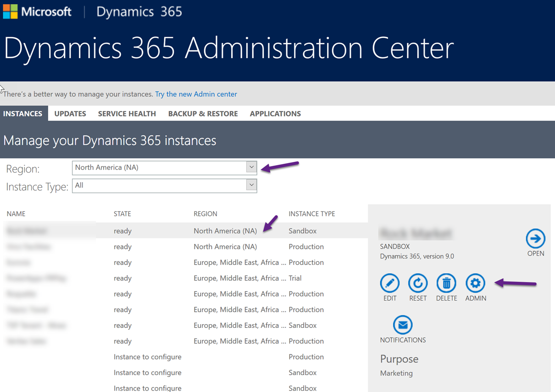Click the 'Try the new Admin center' link
555x392 pixels.
[196, 94]
